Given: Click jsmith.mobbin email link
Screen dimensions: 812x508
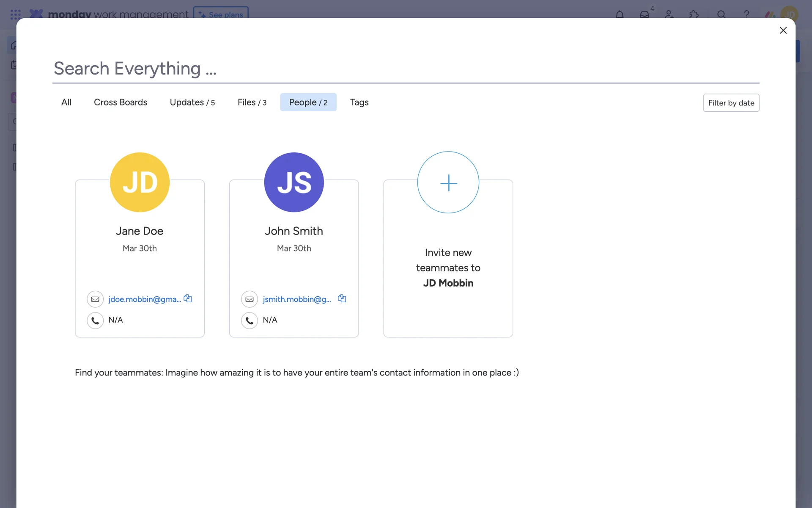Looking at the screenshot, I should (296, 299).
